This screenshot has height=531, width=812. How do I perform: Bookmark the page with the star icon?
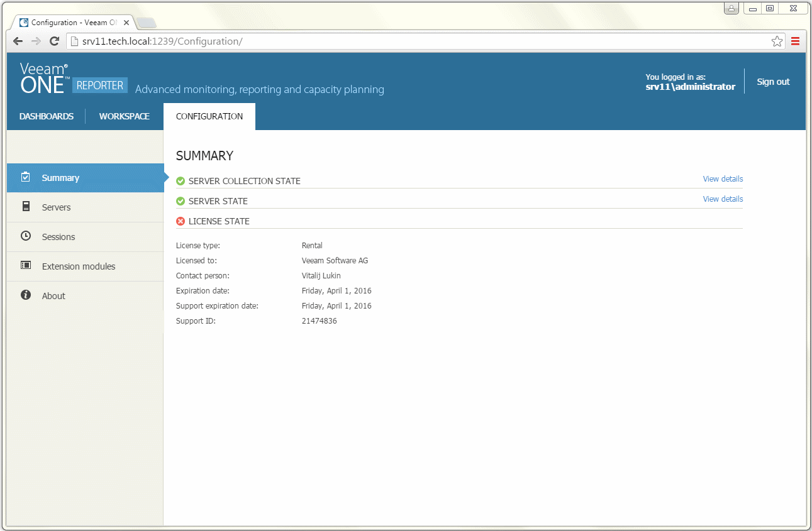[777, 41]
